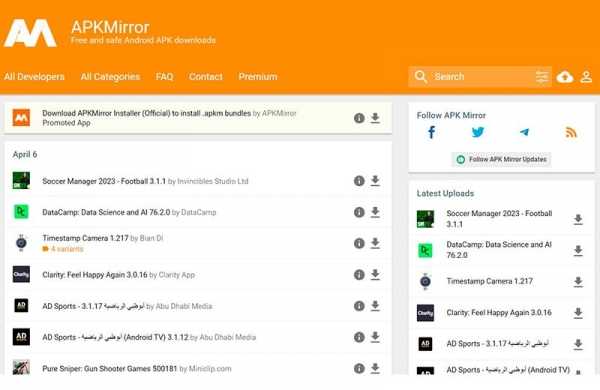The image size is (600, 390).
Task: Download Timestamp Camera in Latest Uploads
Action: coord(578,282)
